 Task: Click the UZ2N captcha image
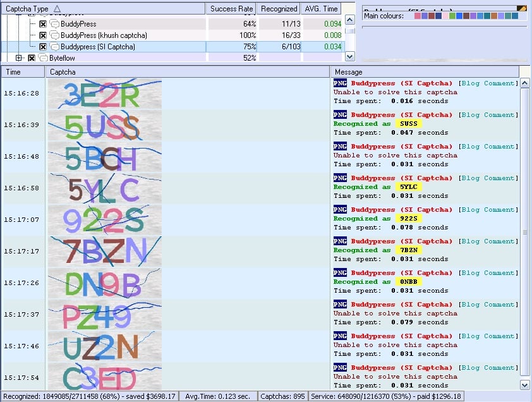pos(105,346)
